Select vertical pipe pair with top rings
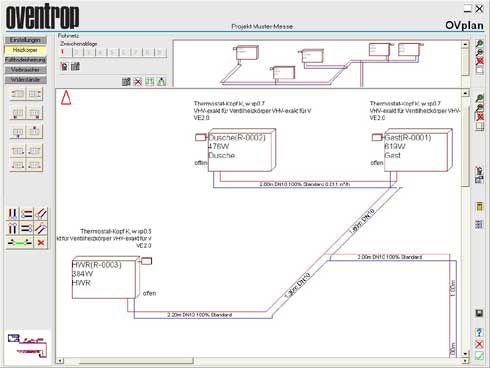This screenshot has height=368, width=490. point(12,229)
